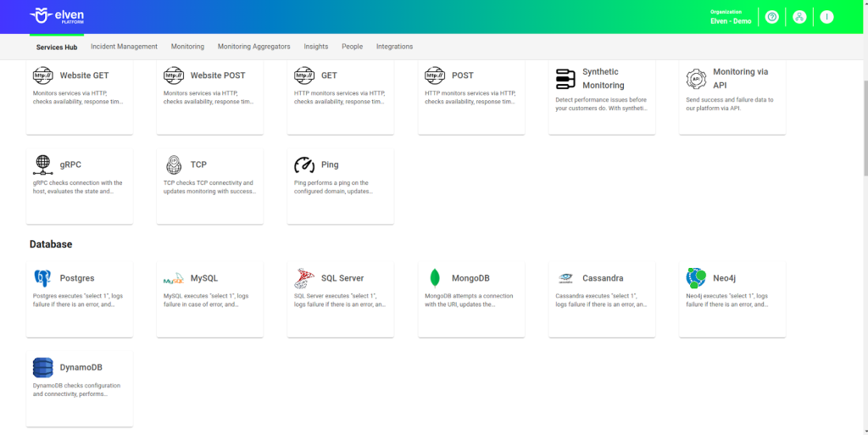This screenshot has width=868, height=435.
Task: Go to the Insights tab
Action: tap(316, 47)
